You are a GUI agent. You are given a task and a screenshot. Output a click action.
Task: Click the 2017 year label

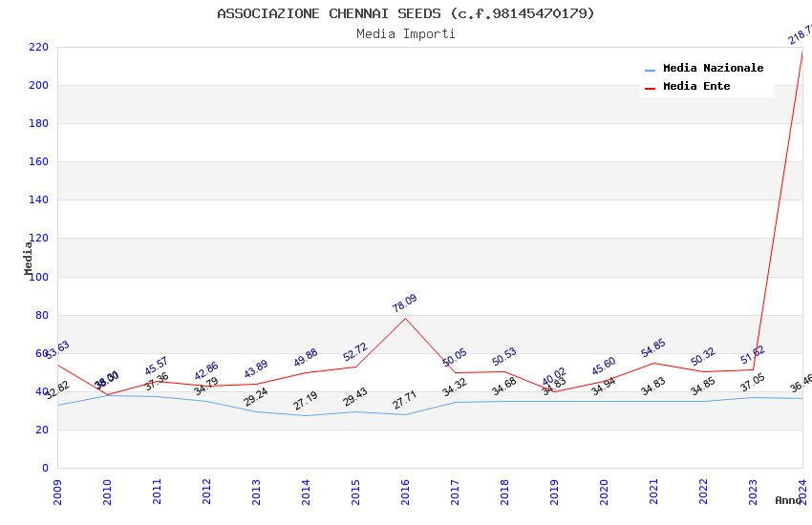455,492
